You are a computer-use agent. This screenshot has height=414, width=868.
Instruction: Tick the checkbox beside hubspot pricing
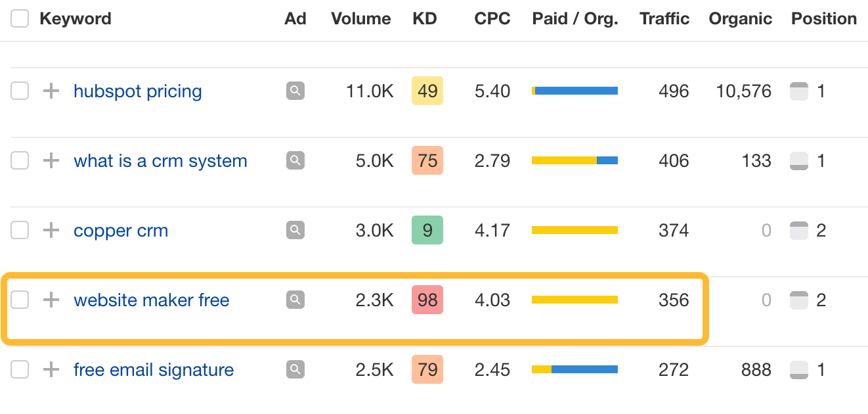click(x=19, y=91)
